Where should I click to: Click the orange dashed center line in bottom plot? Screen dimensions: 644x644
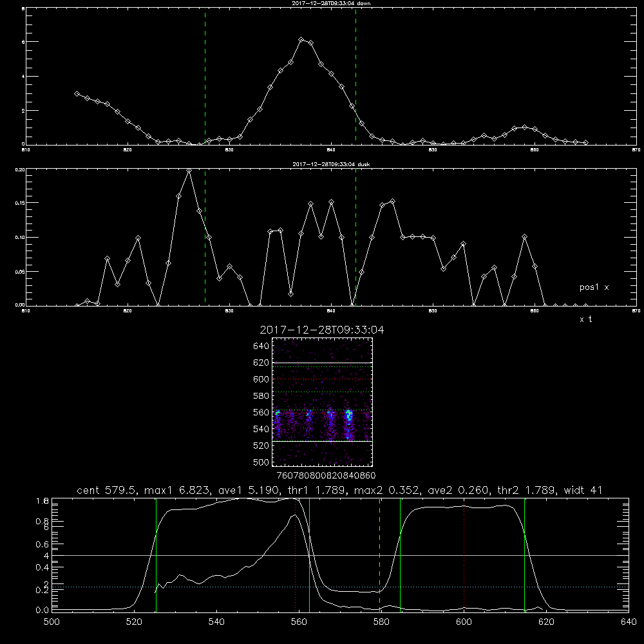pos(379,554)
